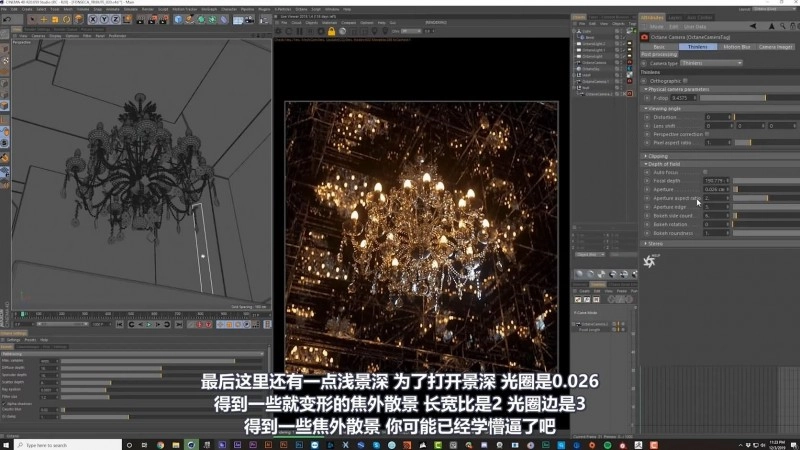Expand the Stereo section
The width and height of the screenshot is (800, 450).
pos(652,243)
